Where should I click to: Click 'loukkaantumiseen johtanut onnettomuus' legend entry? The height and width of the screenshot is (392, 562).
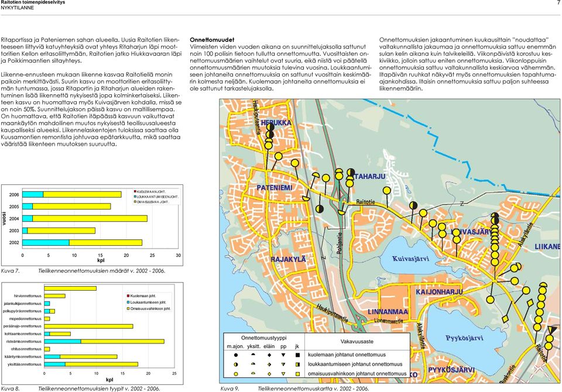pos(355,364)
